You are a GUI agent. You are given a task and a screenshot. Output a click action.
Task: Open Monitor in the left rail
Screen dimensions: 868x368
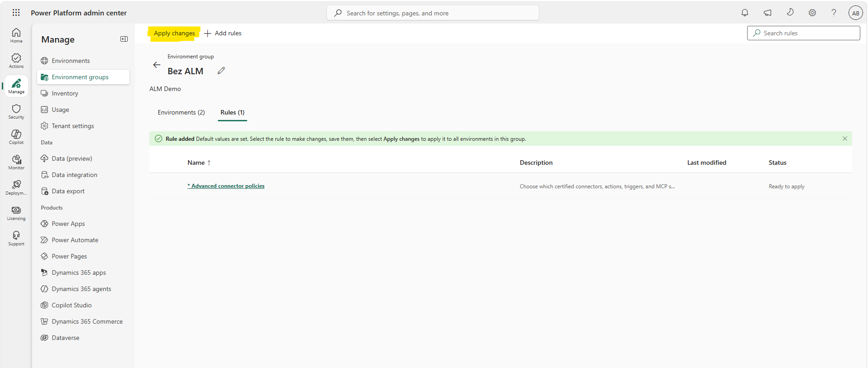16,162
